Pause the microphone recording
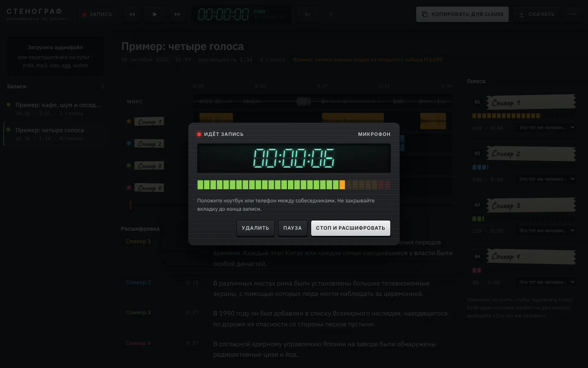The image size is (588, 368). click(x=292, y=228)
